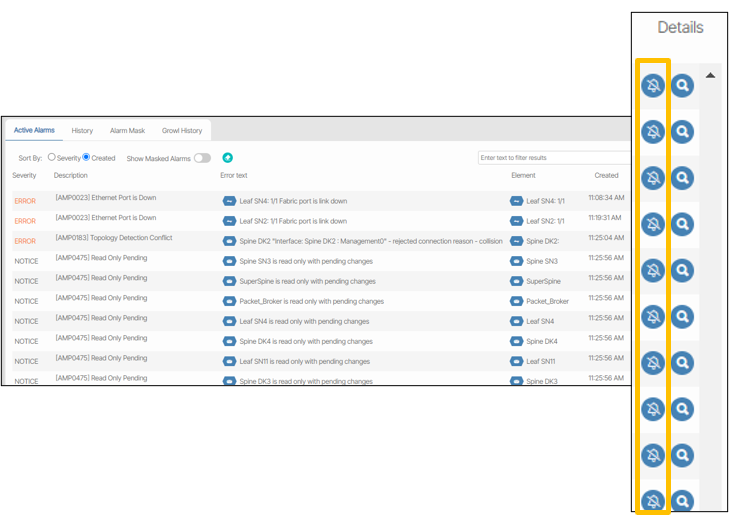Open the Growl History tab
Viewport: 740px width, 520px height.
182,130
